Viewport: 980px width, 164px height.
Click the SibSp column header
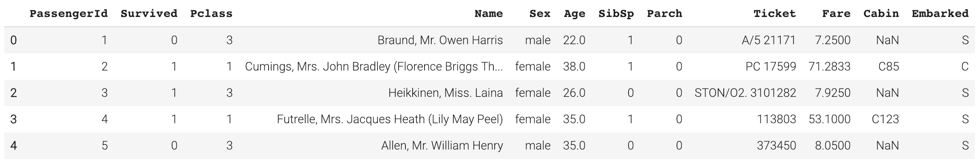click(x=616, y=14)
